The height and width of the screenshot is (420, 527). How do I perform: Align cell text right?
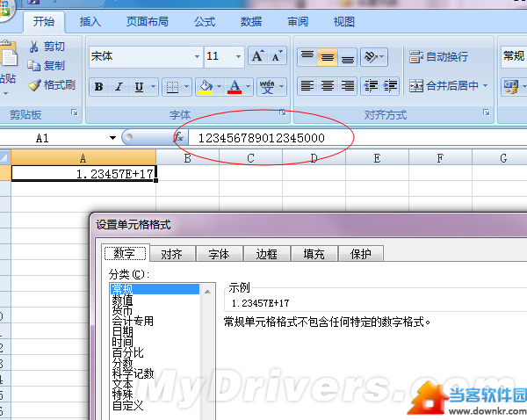pos(348,85)
